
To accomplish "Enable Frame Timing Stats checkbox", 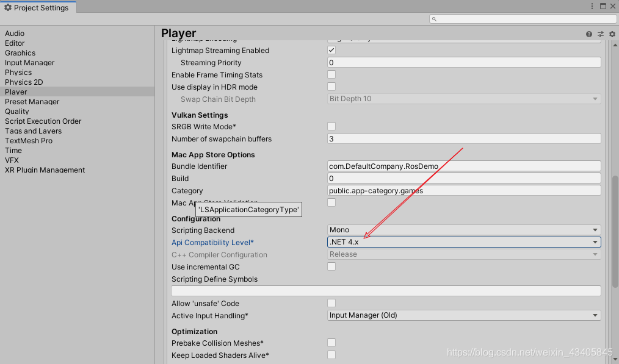I will tap(331, 74).
